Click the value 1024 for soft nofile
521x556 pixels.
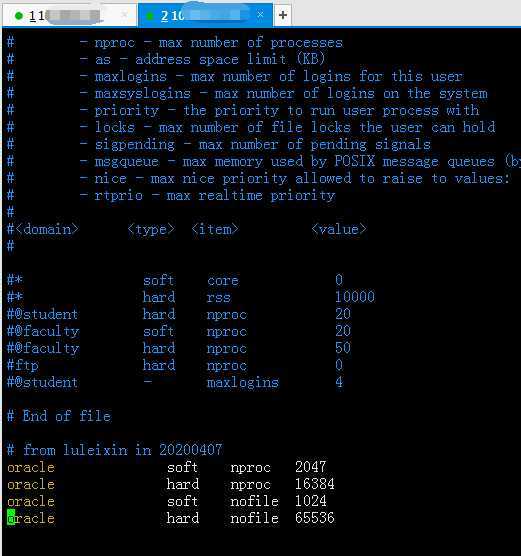pyautogui.click(x=311, y=501)
